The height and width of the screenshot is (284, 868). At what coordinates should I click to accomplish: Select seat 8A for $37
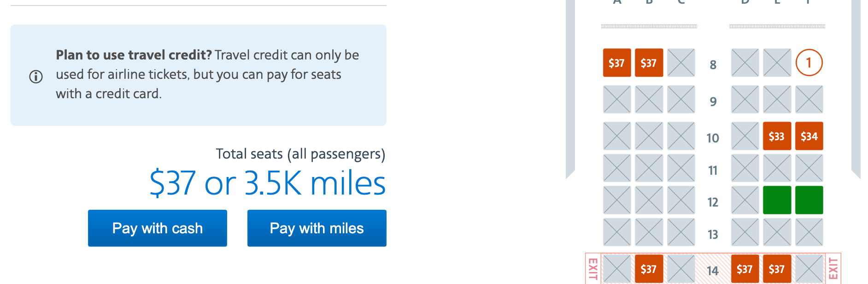[616, 63]
